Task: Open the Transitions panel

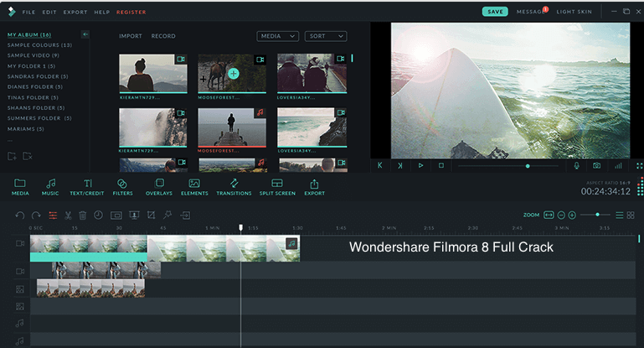Action: 234,187
